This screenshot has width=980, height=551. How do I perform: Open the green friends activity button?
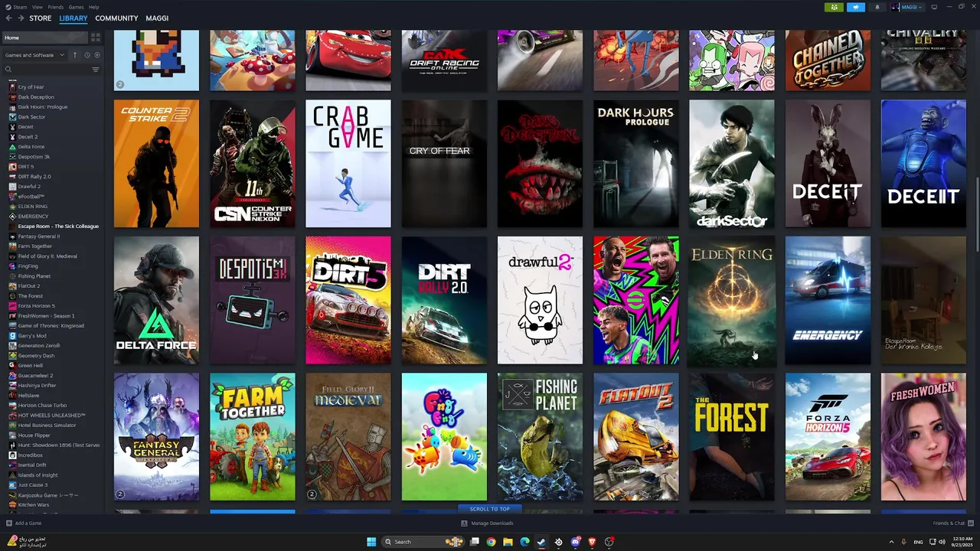click(834, 7)
